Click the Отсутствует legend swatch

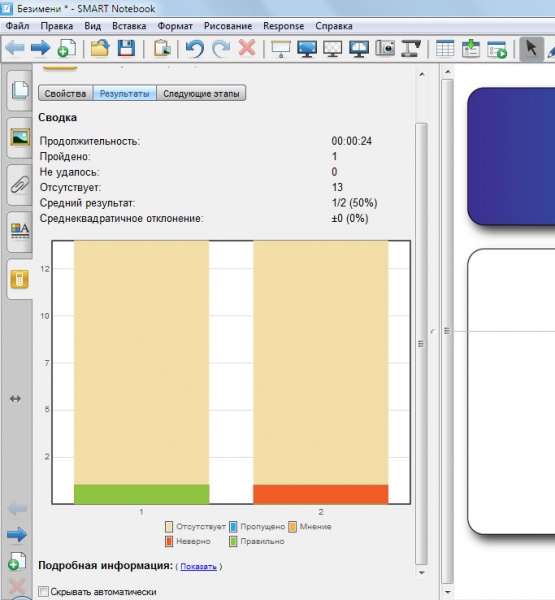[x=169, y=527]
